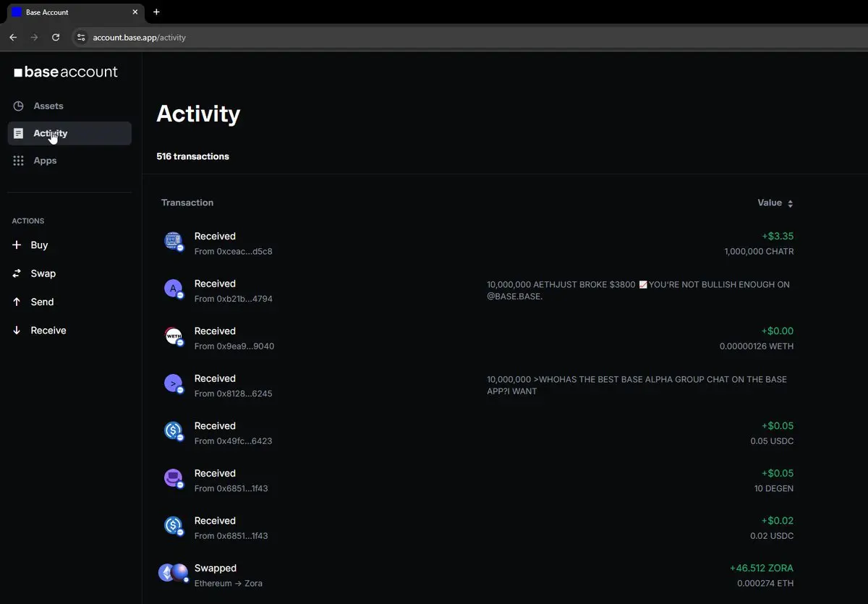Click the site info icon in address bar

(81, 37)
